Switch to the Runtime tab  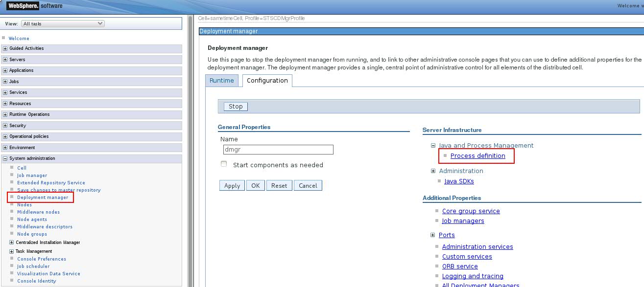coord(222,81)
